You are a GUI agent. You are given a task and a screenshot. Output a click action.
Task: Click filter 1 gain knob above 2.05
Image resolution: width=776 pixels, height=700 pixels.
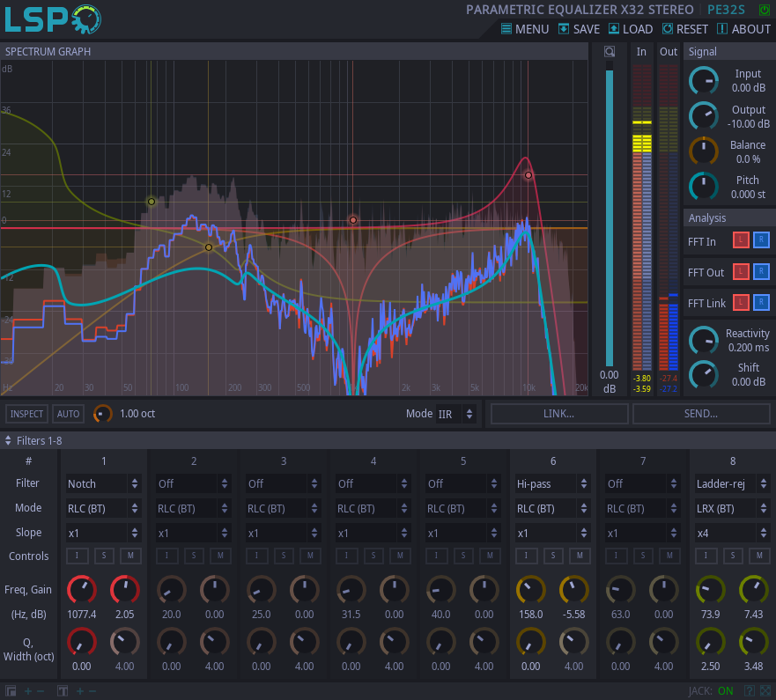pyautogui.click(x=125, y=590)
